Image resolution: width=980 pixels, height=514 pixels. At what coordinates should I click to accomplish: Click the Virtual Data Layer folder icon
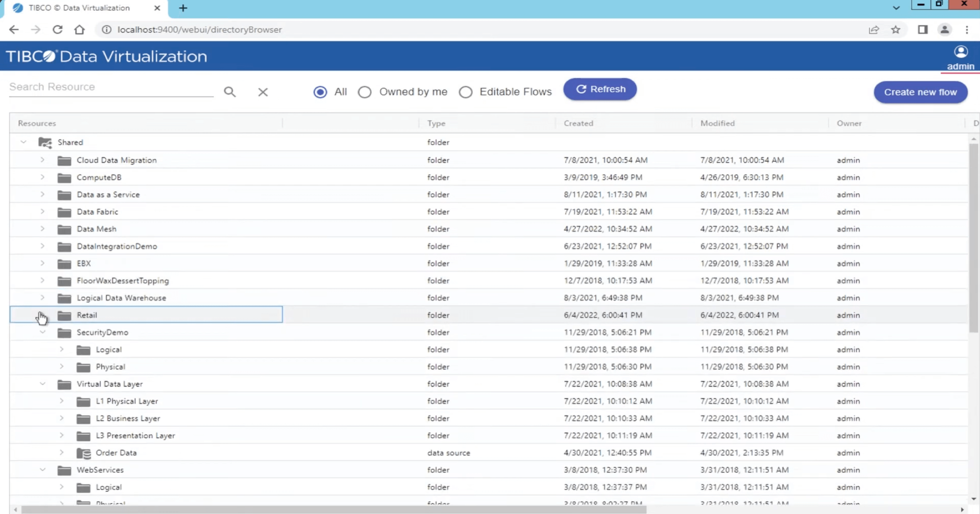click(64, 384)
